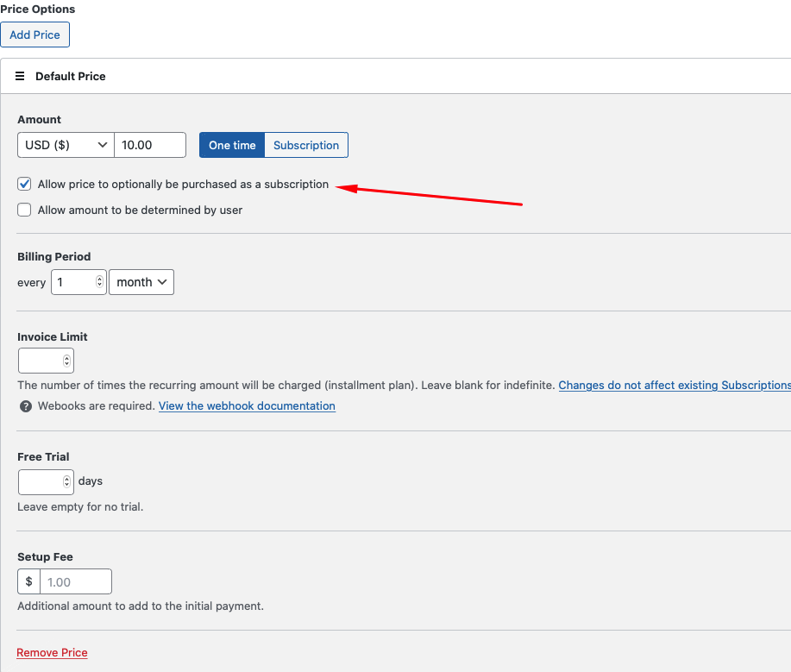Switch to Subscription price type
This screenshot has height=672, width=791.
(x=306, y=145)
